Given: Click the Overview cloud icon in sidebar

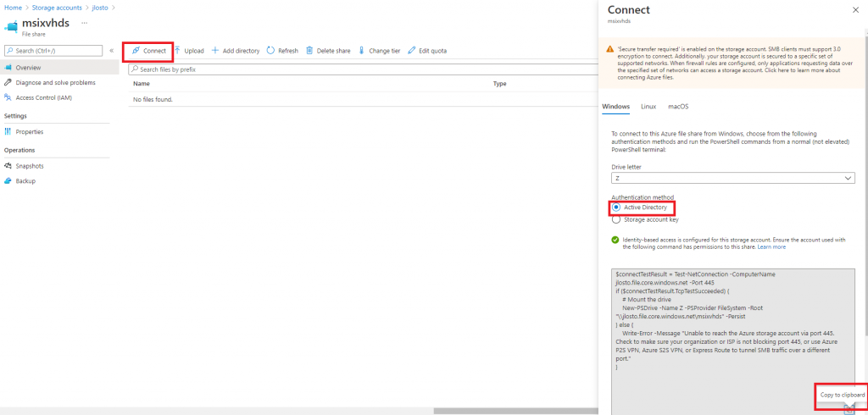Looking at the screenshot, I should pos(8,68).
